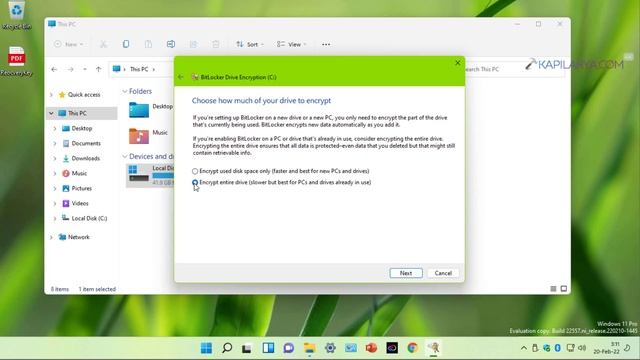640x360 pixels.
Task: Select Encrypt used disk space only option
Action: (195, 171)
